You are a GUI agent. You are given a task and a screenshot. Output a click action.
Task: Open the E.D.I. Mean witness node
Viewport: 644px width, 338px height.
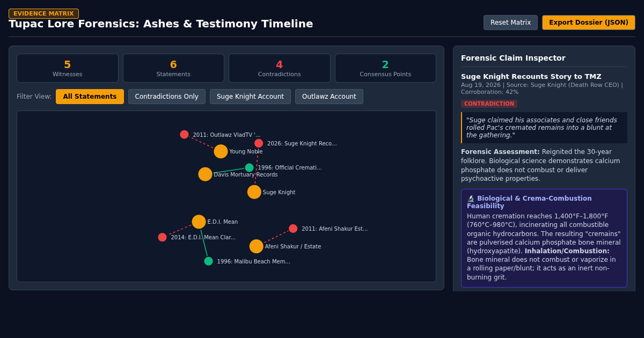199,222
